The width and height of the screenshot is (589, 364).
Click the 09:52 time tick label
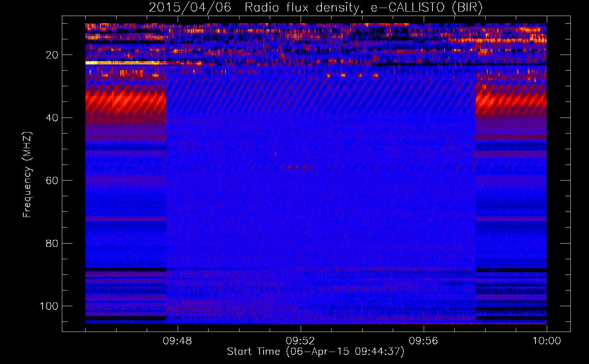[300, 341]
